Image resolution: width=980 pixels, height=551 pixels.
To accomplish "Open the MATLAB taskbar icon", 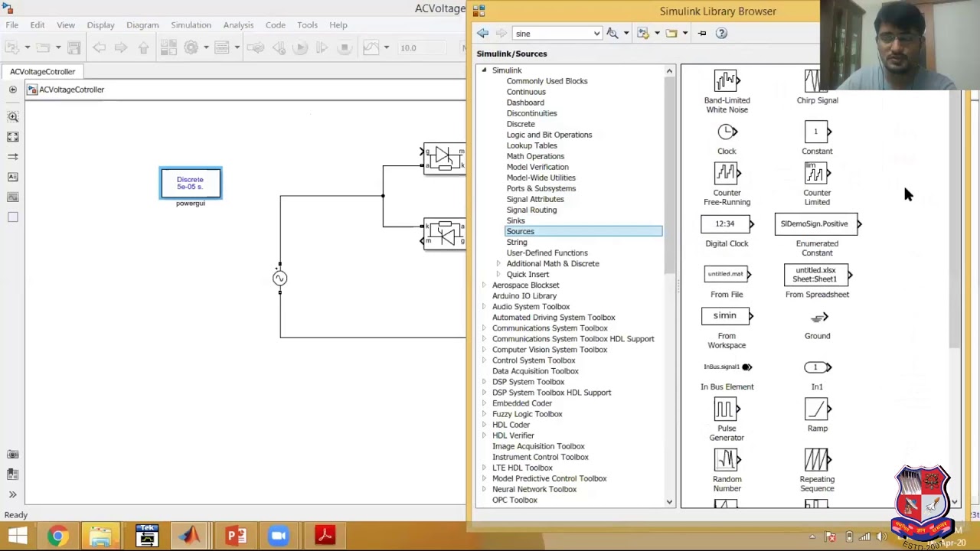I will click(x=190, y=536).
